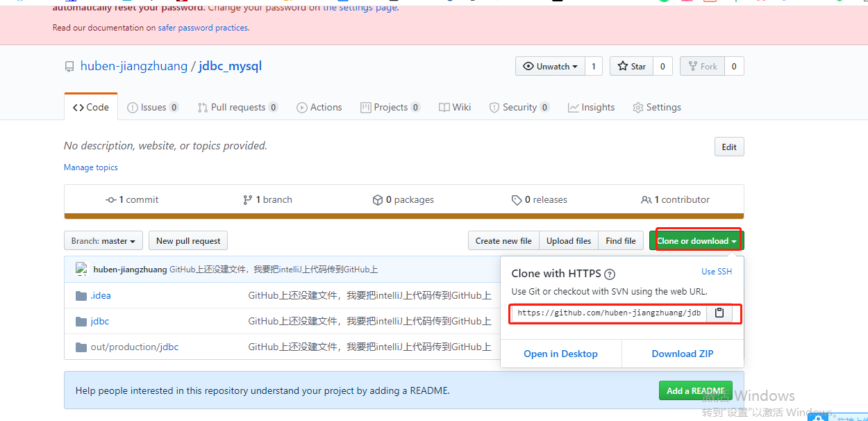Switch to the Security tab
Viewport: 868px width, 421px height.
[x=519, y=107]
